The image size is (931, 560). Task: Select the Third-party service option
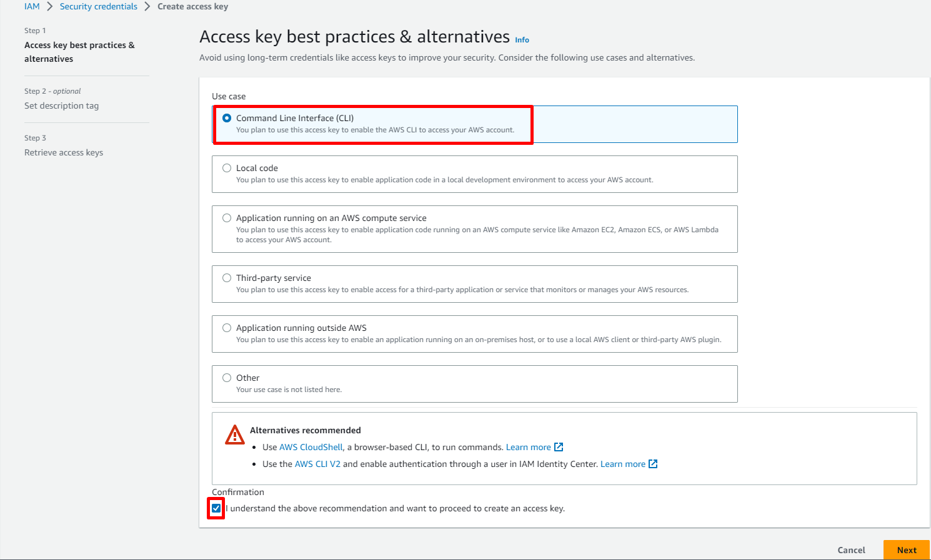[x=227, y=278]
